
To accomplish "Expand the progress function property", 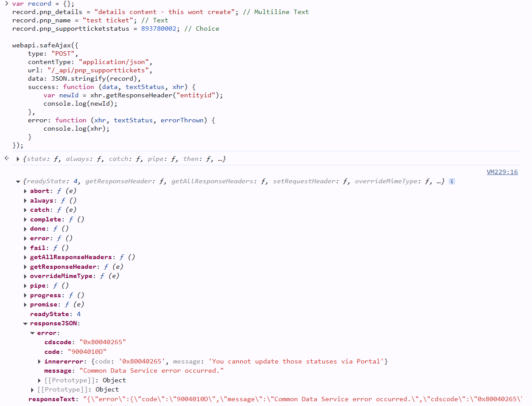I will pos(25,295).
